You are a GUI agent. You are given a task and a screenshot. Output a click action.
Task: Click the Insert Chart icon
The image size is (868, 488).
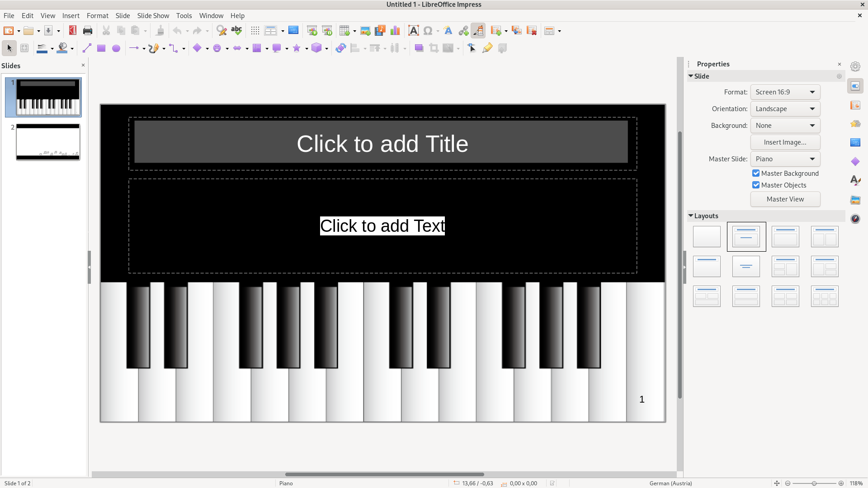(395, 31)
